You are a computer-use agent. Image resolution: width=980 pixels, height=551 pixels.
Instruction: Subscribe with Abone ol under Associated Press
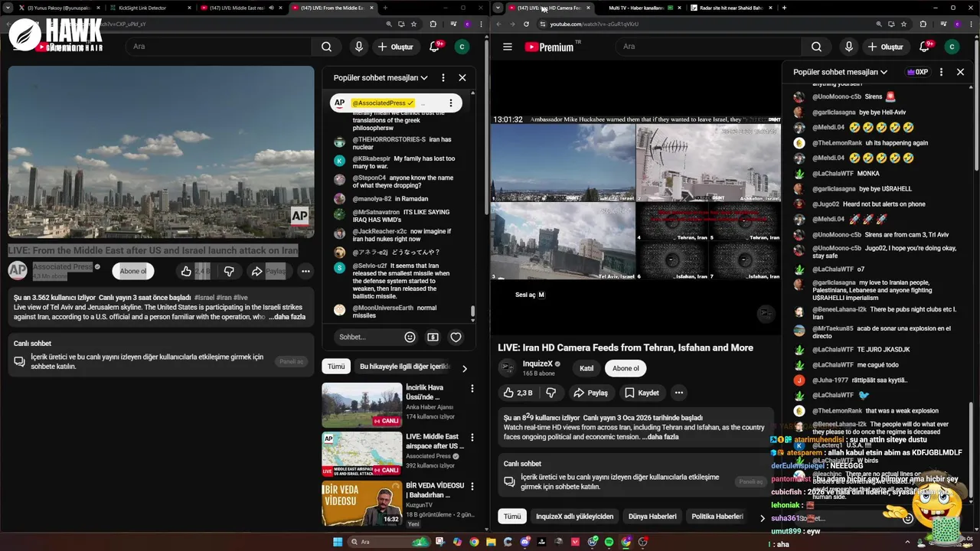pos(133,271)
